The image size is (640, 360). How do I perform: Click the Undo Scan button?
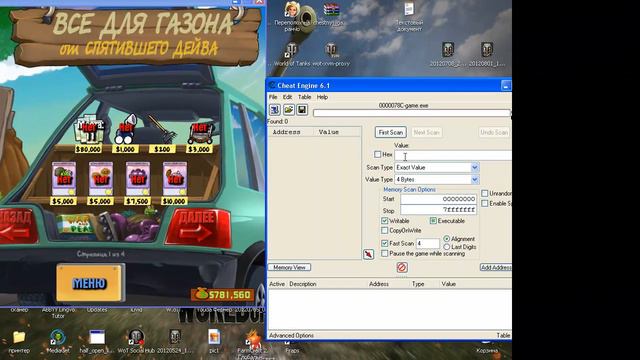pos(494,132)
